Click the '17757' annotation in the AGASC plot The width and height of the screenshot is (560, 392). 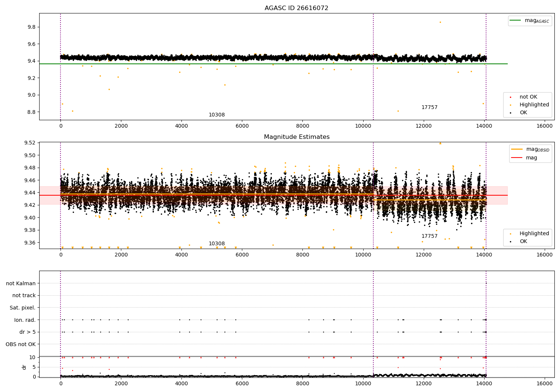point(429,108)
